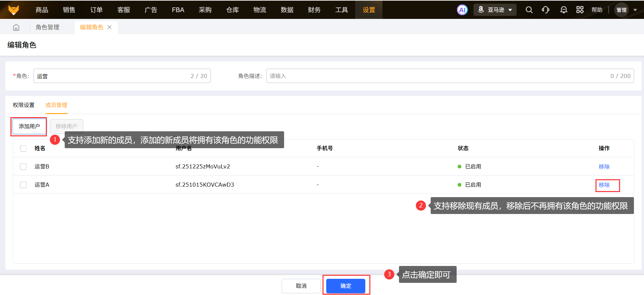Close the 编辑角色 tab
Viewport: 644px width, 295px height.
tap(110, 27)
